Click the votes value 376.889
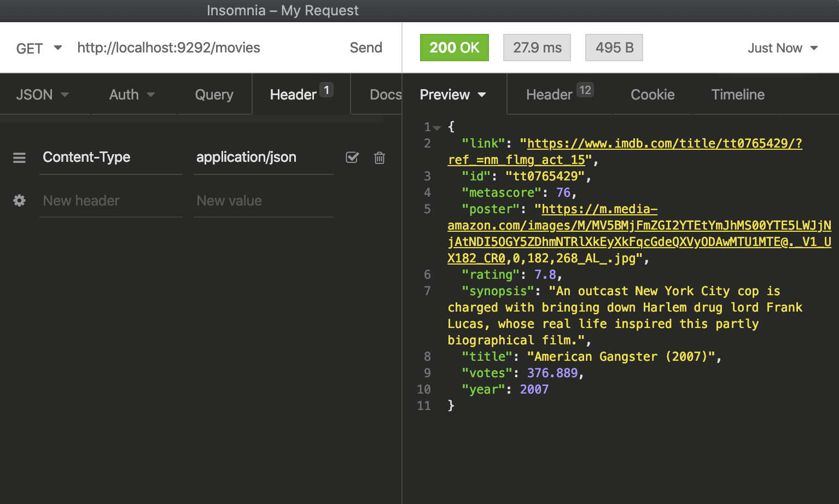Image resolution: width=839 pixels, height=504 pixels. click(x=552, y=373)
